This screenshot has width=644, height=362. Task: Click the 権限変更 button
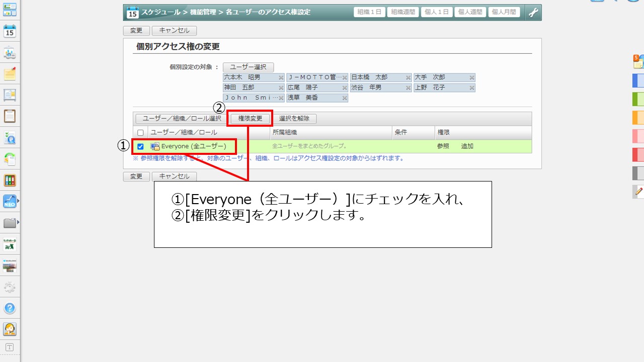coord(250,119)
